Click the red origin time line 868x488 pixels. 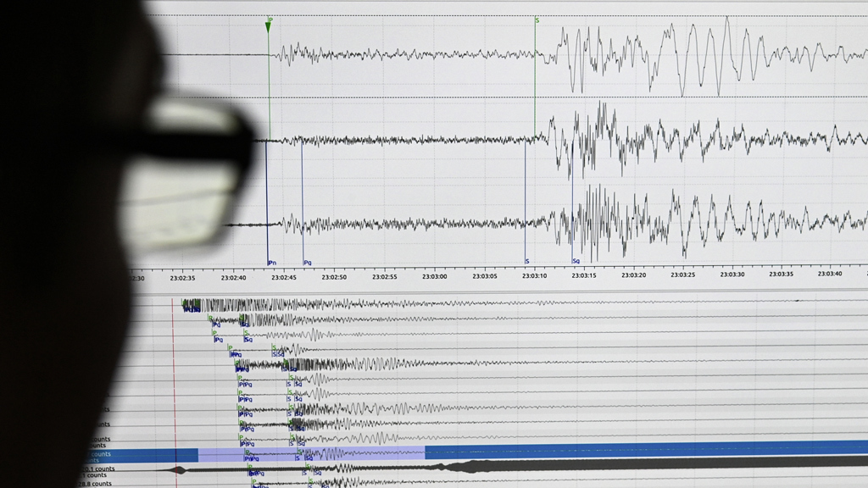174,381
